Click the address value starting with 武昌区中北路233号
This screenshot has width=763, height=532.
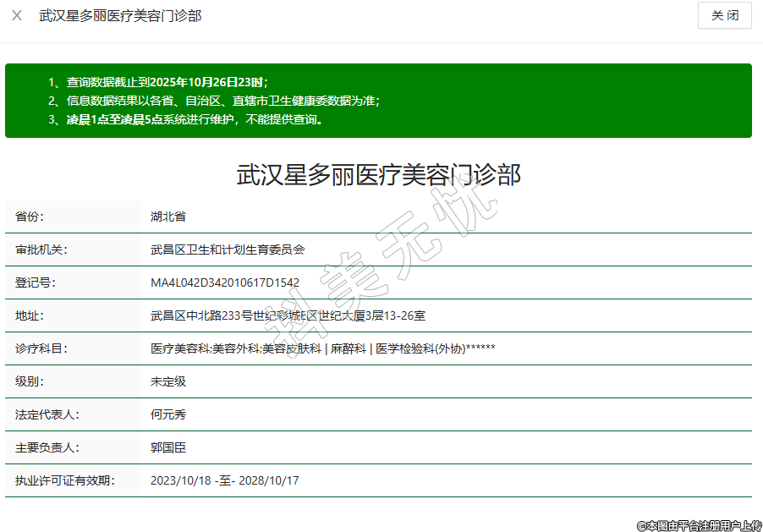click(x=288, y=315)
